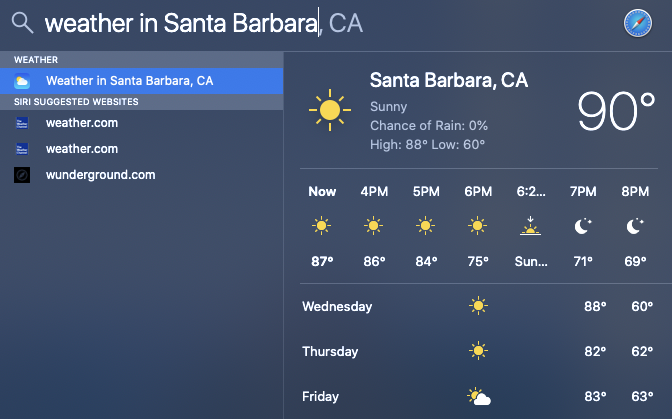Click the wunderground.com compass icon
The image size is (672, 419).
coord(22,175)
